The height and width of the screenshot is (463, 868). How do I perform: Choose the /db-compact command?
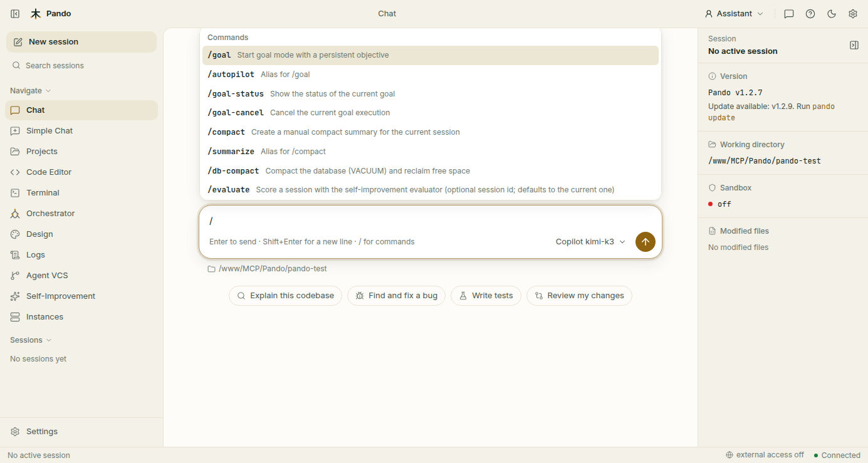pyautogui.click(x=431, y=171)
